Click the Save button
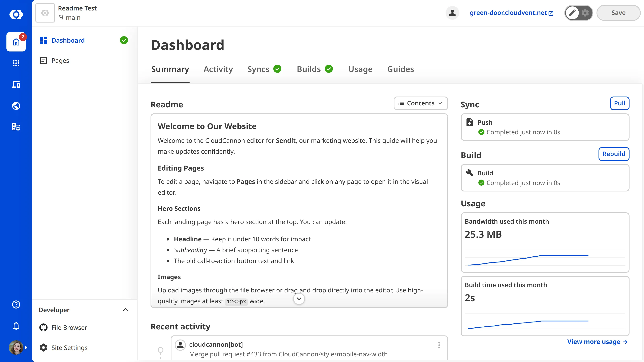Screen dimensions: 644x362 [618, 13]
